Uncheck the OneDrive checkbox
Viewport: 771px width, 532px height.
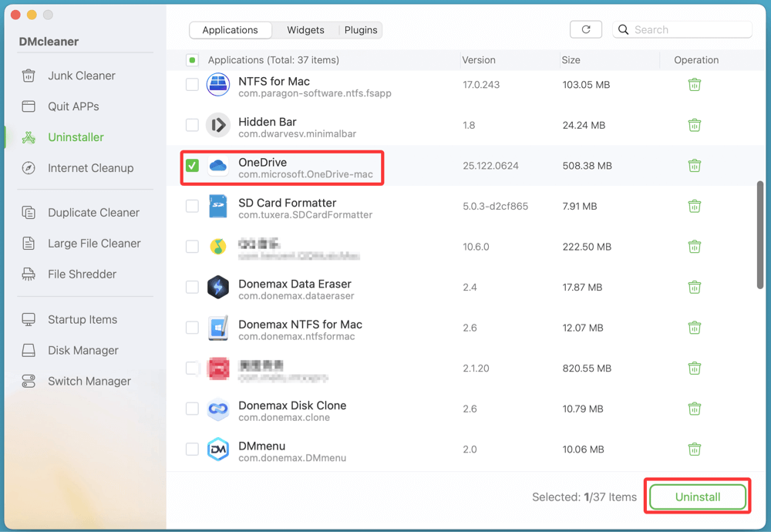(x=191, y=164)
